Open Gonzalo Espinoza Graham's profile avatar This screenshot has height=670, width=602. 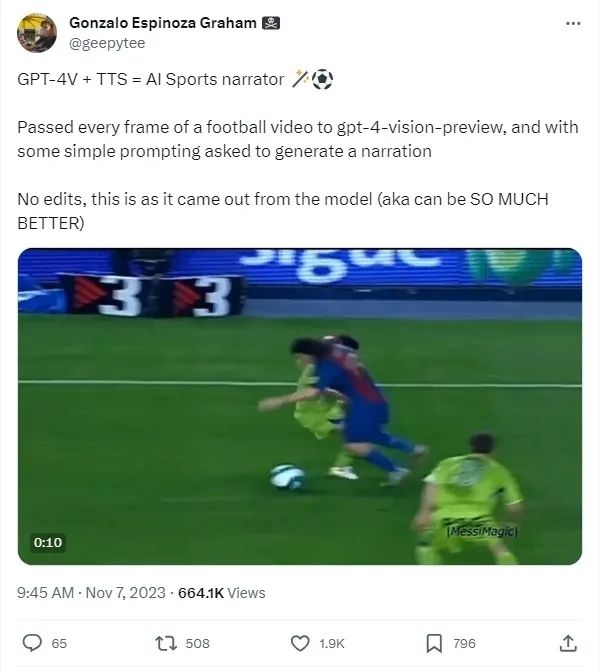pyautogui.click(x=37, y=33)
